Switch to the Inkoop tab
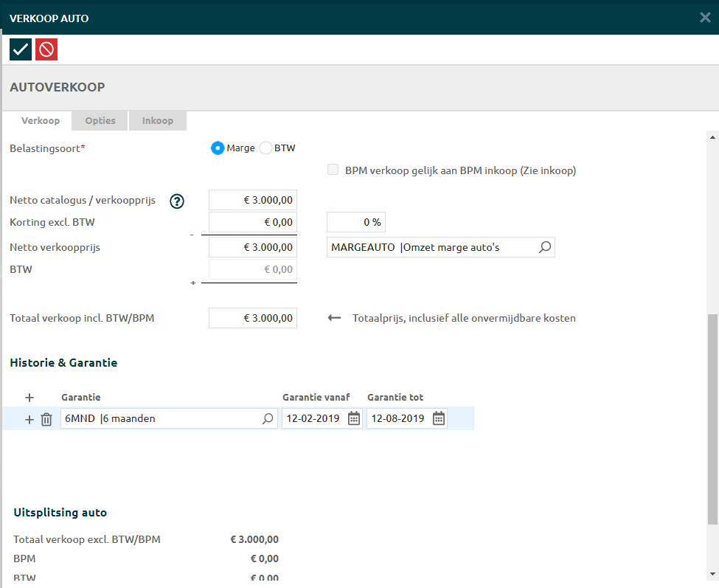 [158, 121]
